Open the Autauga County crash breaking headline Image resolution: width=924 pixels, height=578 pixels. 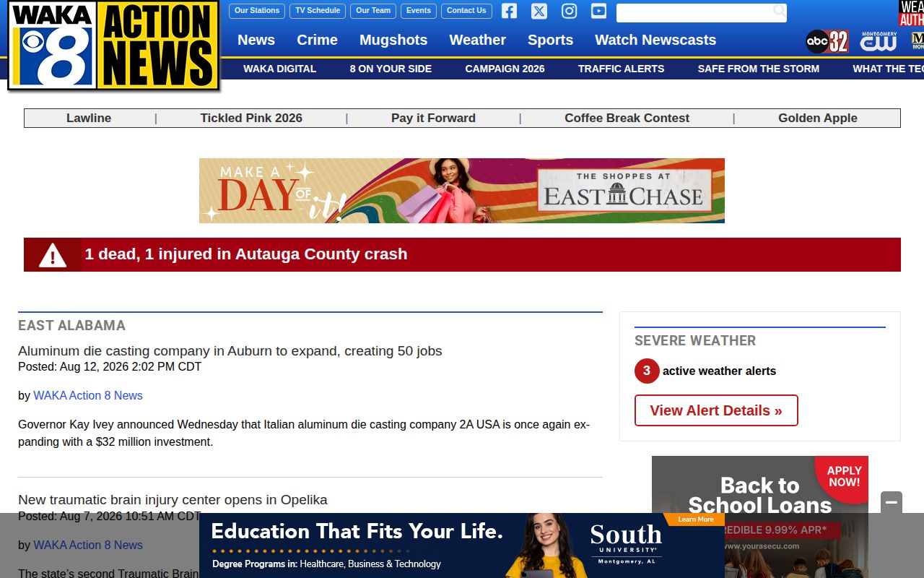(x=246, y=254)
